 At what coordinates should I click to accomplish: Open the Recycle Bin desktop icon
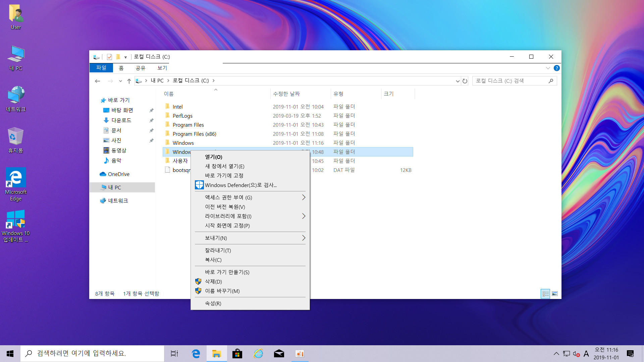tap(15, 140)
